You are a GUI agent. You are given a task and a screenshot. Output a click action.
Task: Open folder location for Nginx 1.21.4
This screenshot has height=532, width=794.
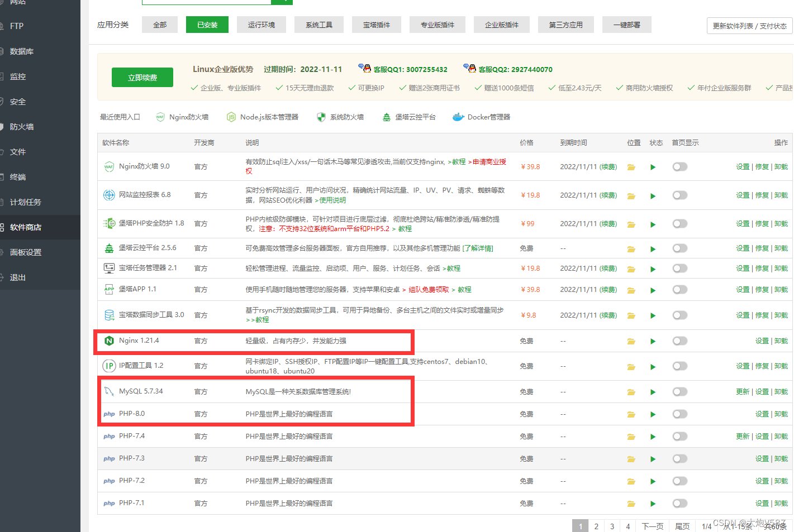[x=631, y=341]
